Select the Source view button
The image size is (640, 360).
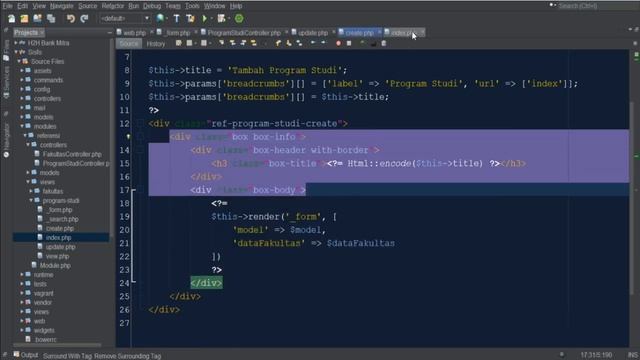pyautogui.click(x=129, y=44)
